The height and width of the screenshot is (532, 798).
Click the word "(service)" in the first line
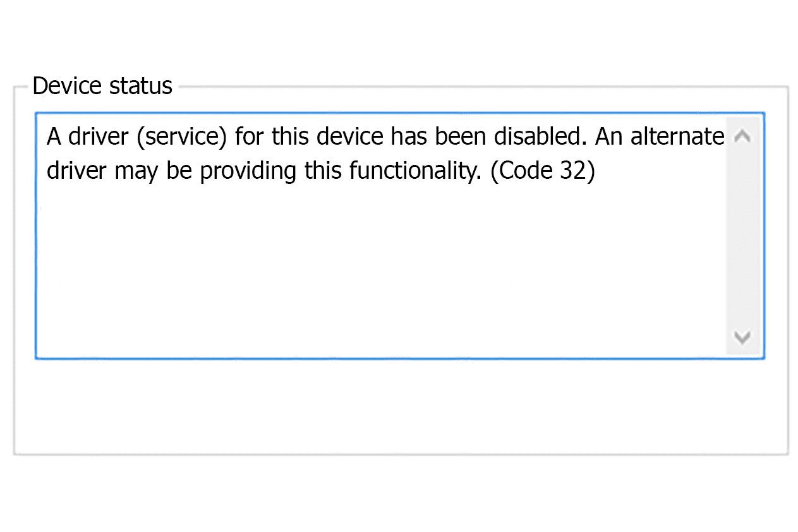(x=181, y=136)
